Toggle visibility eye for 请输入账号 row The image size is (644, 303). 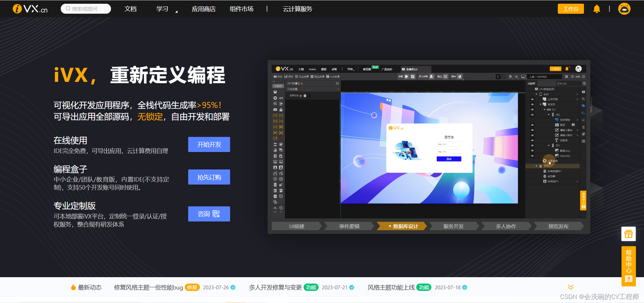coord(532,135)
